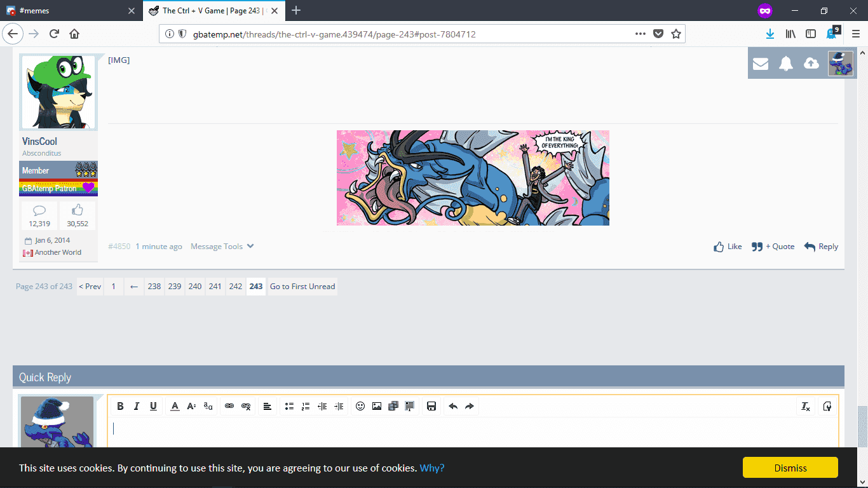
Task: Go to page 239
Action: click(175, 287)
